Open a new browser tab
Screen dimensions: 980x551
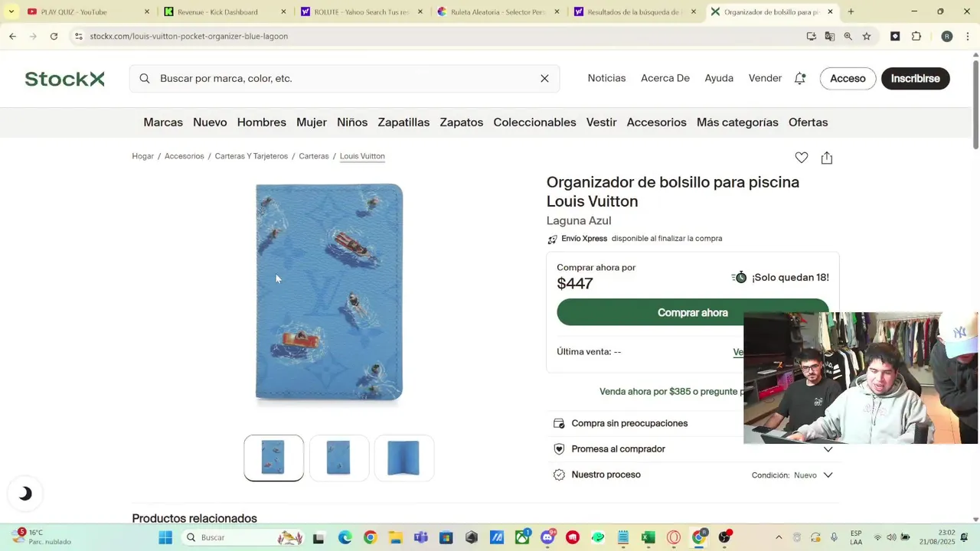coord(851,11)
